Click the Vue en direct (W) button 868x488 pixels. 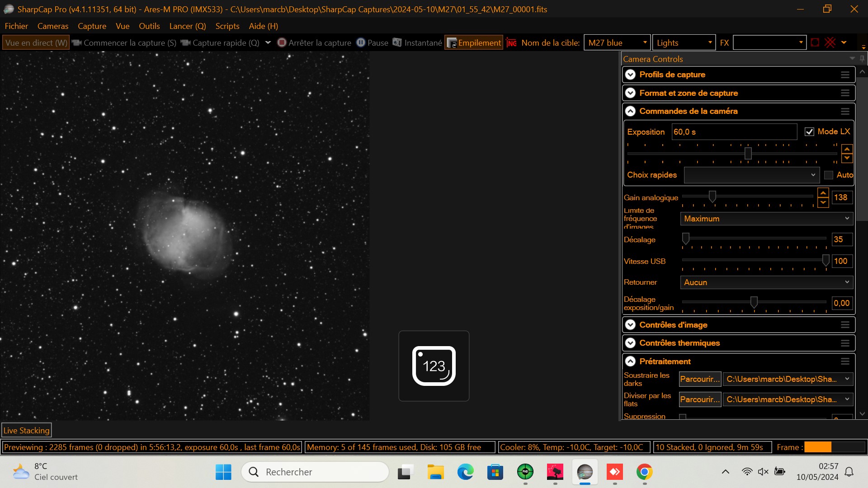(35, 42)
